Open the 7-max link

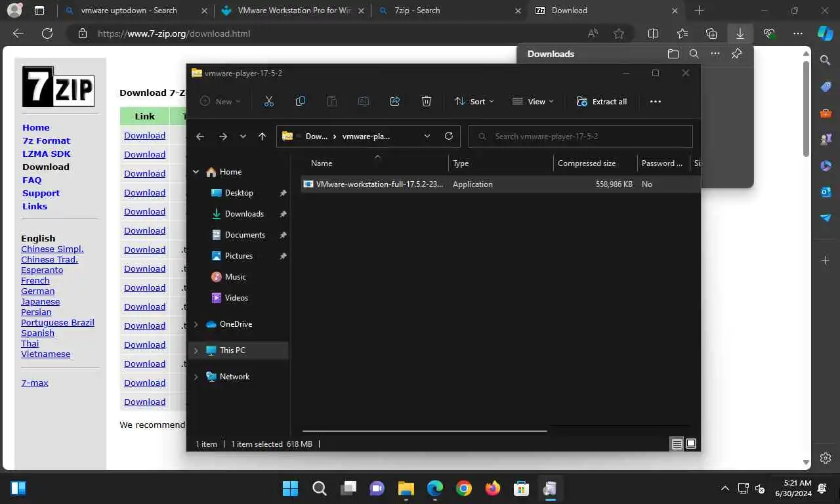pyautogui.click(x=35, y=383)
